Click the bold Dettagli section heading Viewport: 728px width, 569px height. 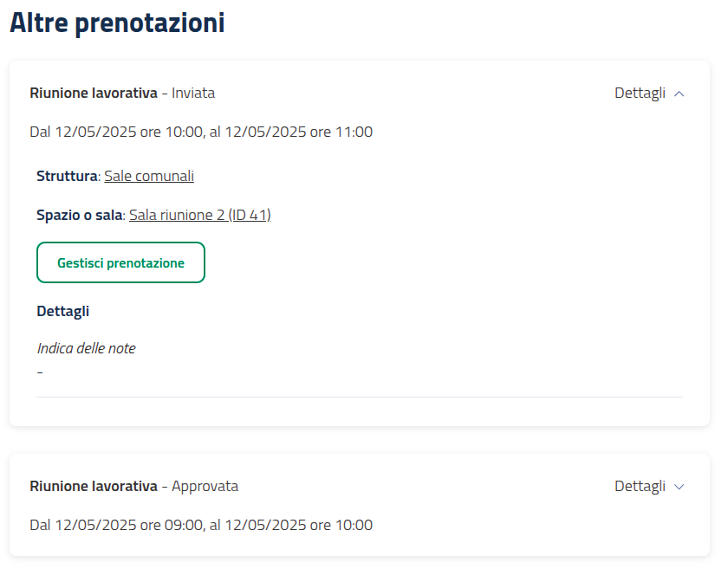tap(63, 311)
